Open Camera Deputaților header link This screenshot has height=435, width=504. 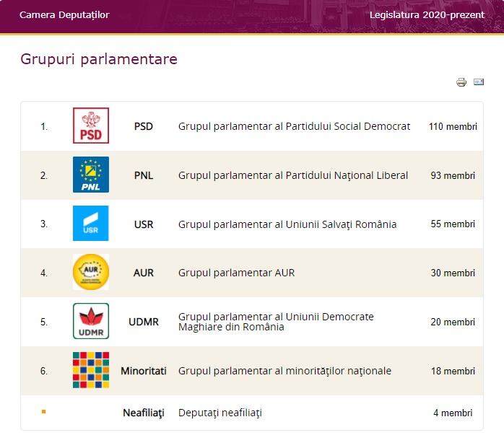coord(64,14)
